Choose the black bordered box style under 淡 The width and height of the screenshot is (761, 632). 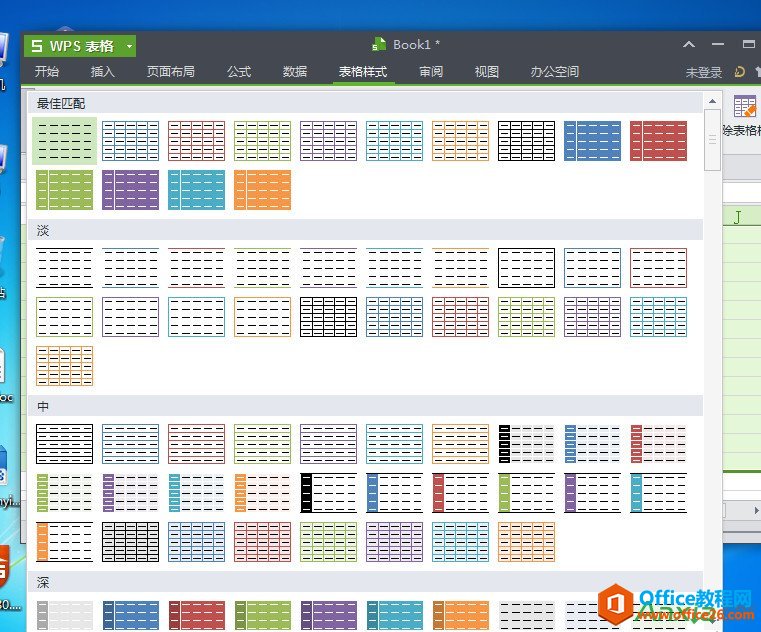click(x=527, y=268)
